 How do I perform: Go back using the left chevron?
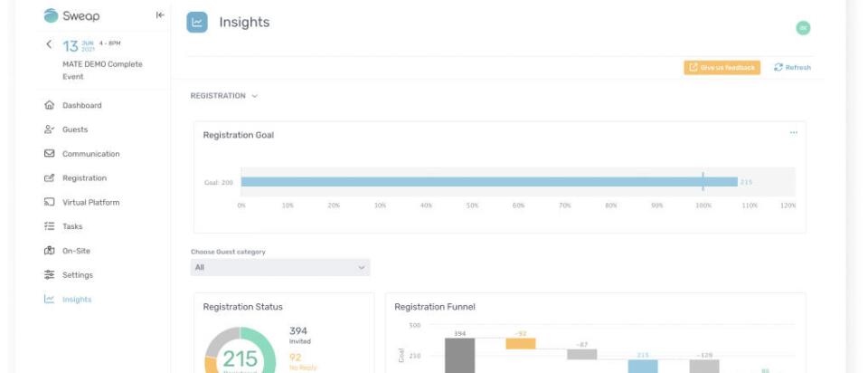tap(49, 44)
